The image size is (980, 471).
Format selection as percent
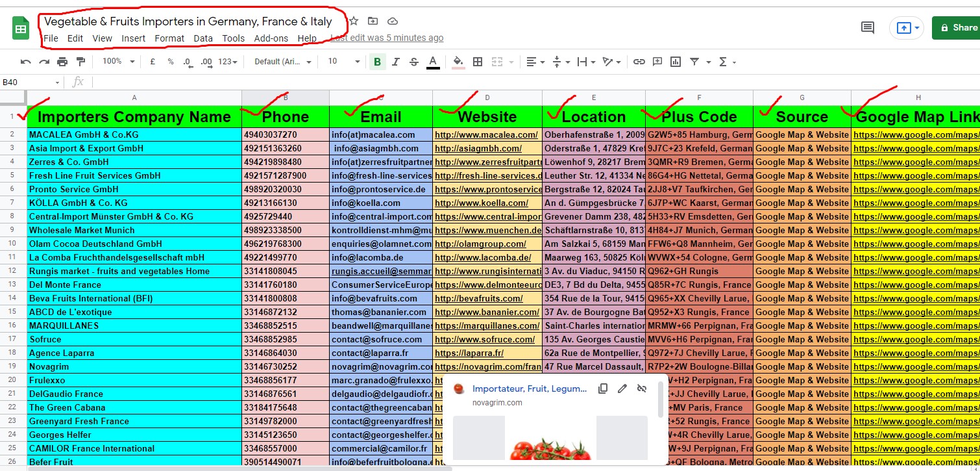[x=171, y=62]
